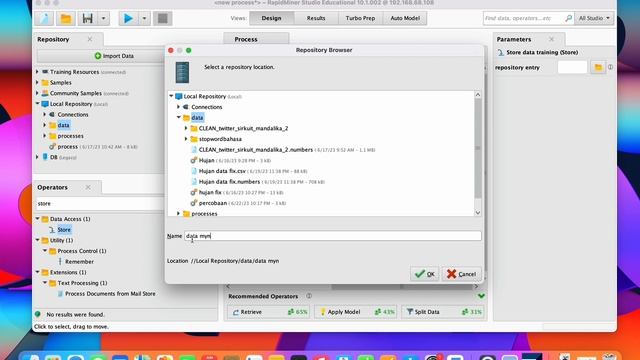
Task: Expand Training Resources in Repository panel
Action: (x=38, y=72)
